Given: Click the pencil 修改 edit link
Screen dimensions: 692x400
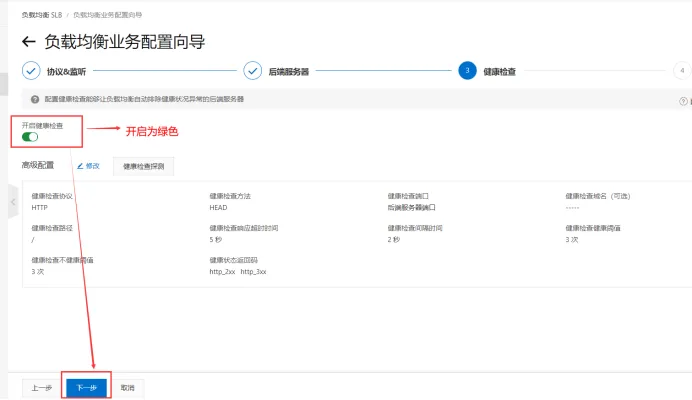Looking at the screenshot, I should coord(88,166).
